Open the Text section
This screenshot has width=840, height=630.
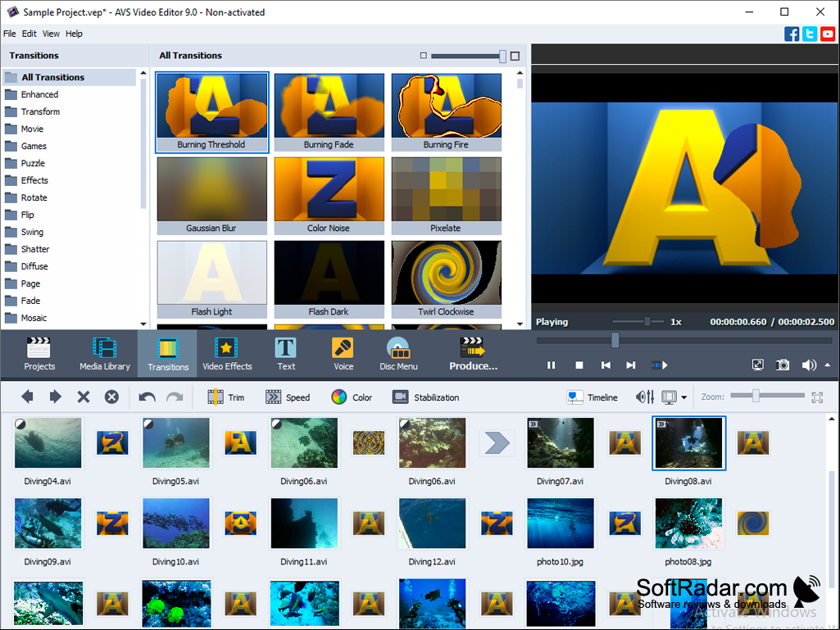(x=286, y=354)
